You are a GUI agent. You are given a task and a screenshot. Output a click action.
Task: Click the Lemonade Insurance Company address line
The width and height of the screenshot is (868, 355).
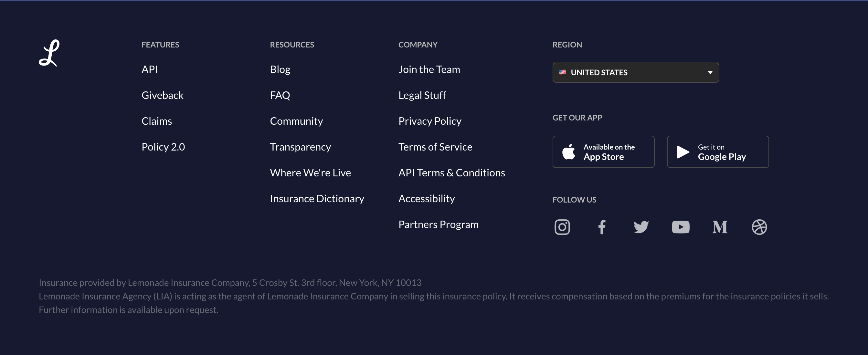[x=230, y=283]
